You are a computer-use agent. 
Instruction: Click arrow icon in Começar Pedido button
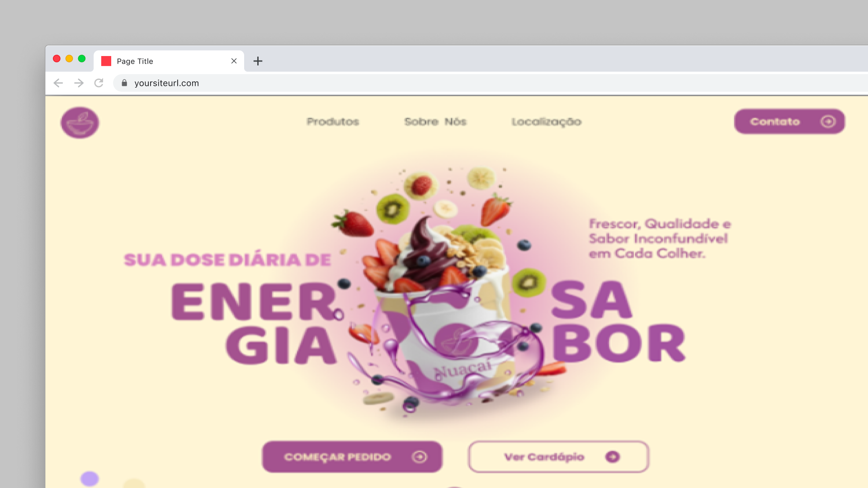point(420,457)
